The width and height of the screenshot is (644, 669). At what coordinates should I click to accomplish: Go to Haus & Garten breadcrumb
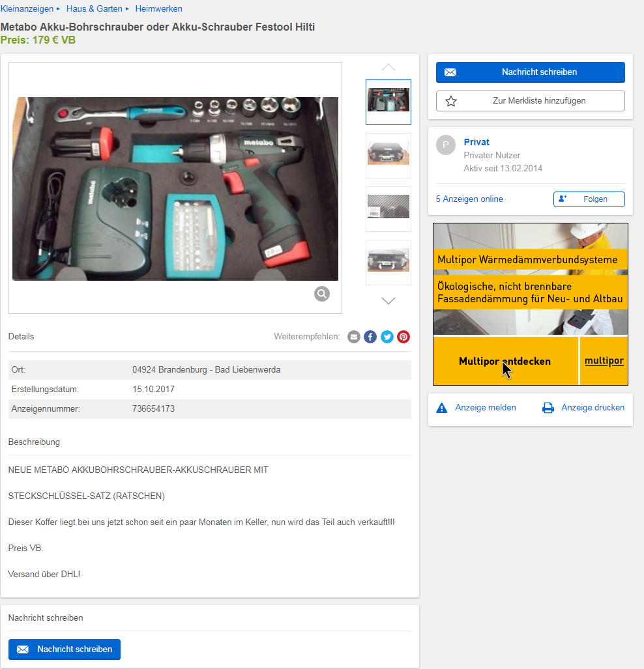click(95, 8)
